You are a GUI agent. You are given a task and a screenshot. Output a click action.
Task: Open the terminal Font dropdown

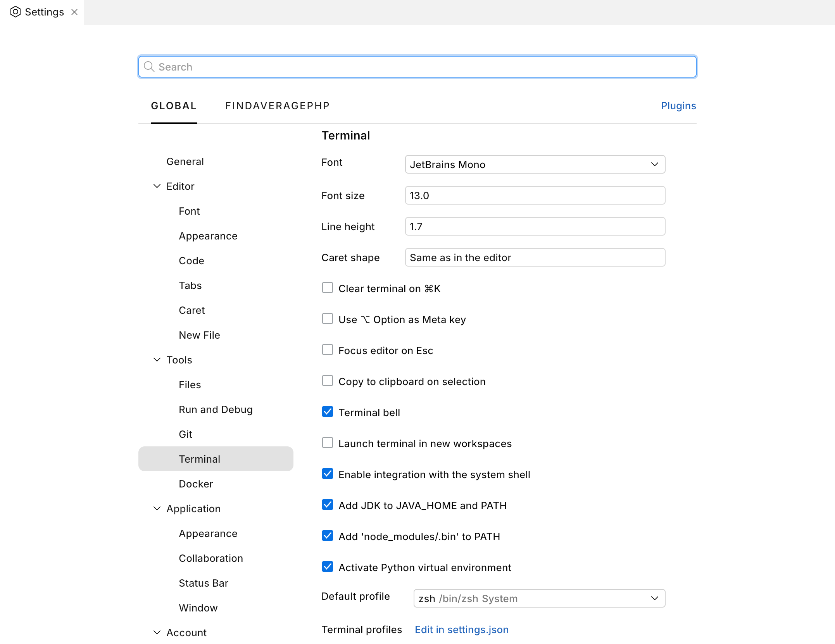coord(535,164)
